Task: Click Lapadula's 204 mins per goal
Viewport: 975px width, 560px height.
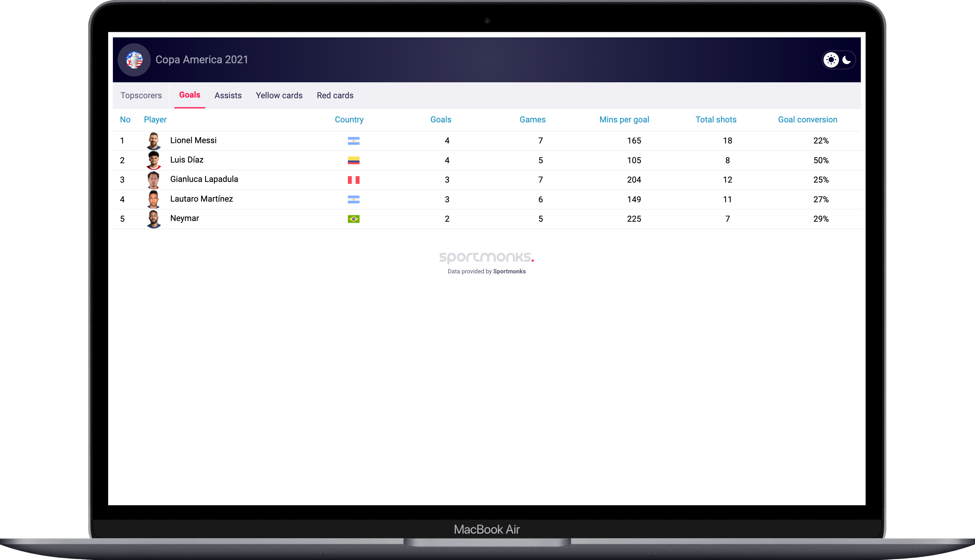Action: tap(634, 180)
